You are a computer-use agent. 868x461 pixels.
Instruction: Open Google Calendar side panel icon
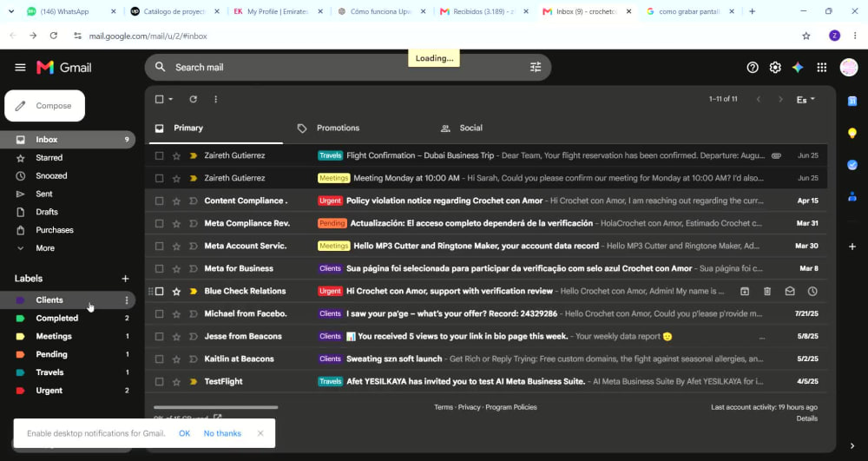pos(852,102)
